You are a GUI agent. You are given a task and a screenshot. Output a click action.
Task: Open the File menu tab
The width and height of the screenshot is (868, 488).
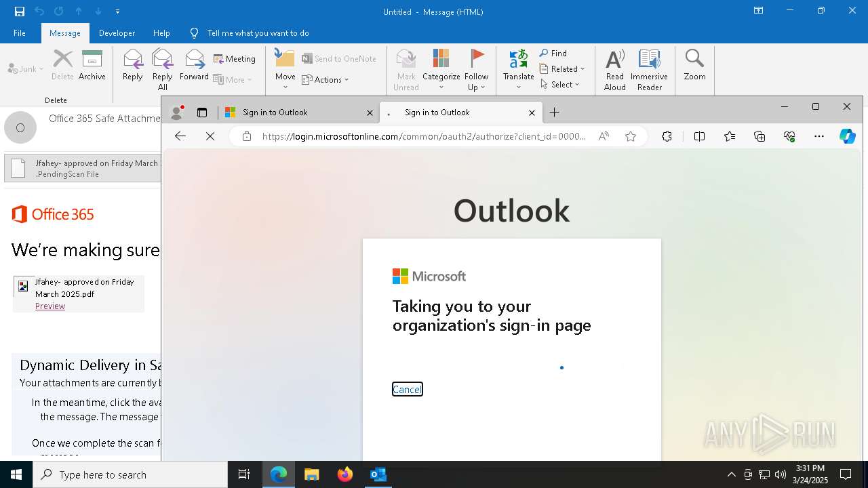tap(20, 33)
